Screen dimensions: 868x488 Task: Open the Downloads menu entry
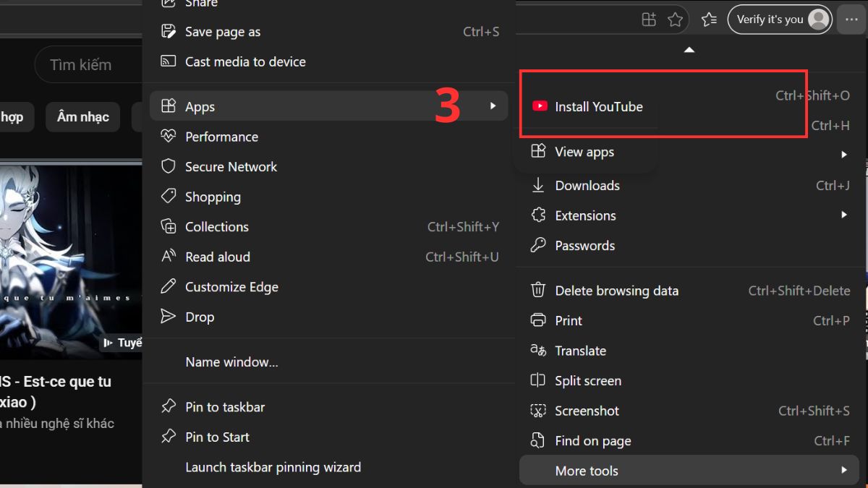pyautogui.click(x=690, y=185)
